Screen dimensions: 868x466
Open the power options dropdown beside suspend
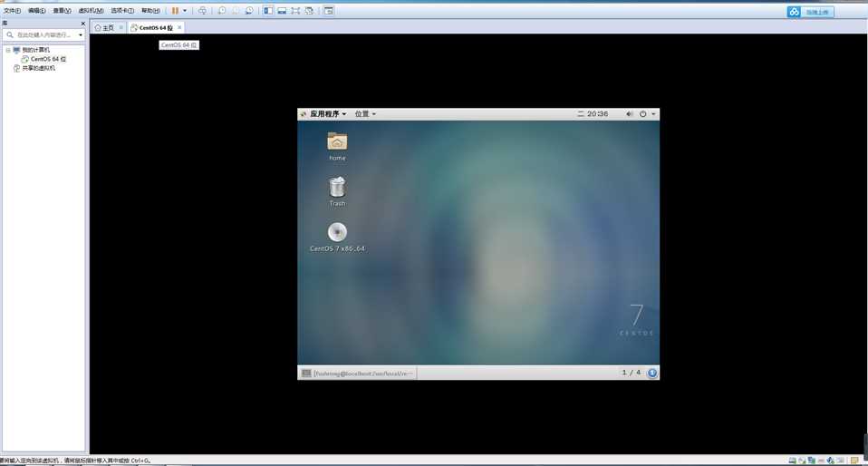185,11
